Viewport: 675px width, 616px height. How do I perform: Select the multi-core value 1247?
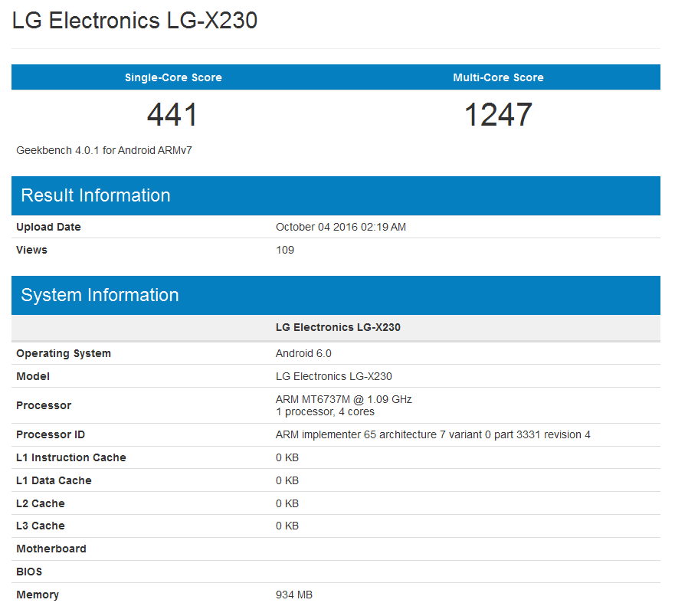[499, 115]
